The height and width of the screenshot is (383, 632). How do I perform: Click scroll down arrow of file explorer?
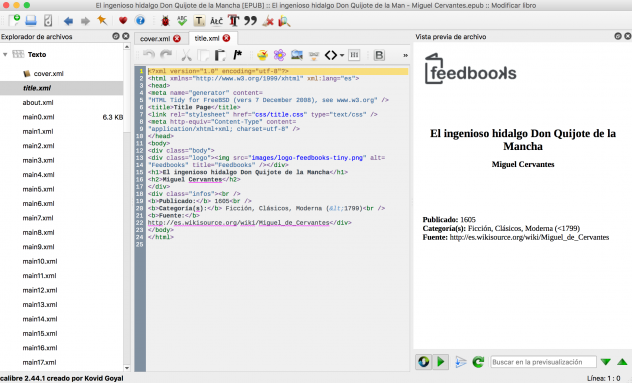pyautogui.click(x=127, y=368)
